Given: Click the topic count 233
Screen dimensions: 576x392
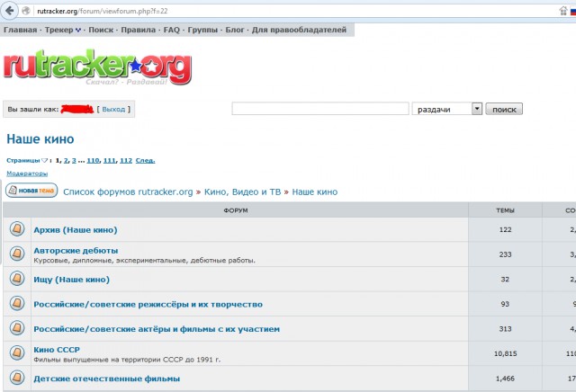Looking at the screenshot, I should (x=505, y=254).
